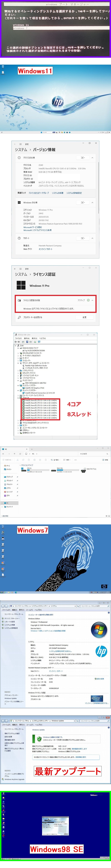The image size is (111, 868).
Task: Click the コントロール パネルの検索 field in Windows 7 システム window
Action: [x=94, y=606]
